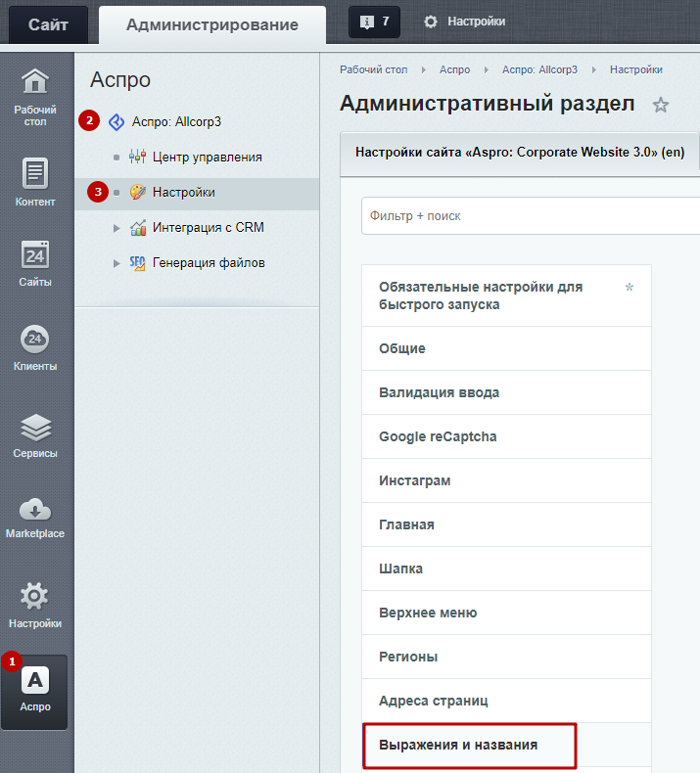This screenshot has height=773, width=700.
Task: Go to Рабочий стол breadcrumb
Action: (x=373, y=69)
